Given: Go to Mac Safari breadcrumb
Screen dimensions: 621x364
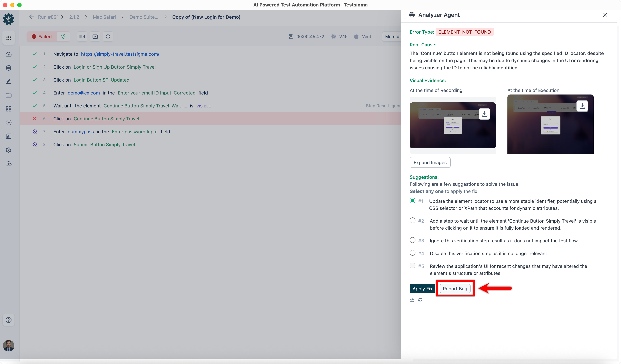Looking at the screenshot, I should click(104, 17).
